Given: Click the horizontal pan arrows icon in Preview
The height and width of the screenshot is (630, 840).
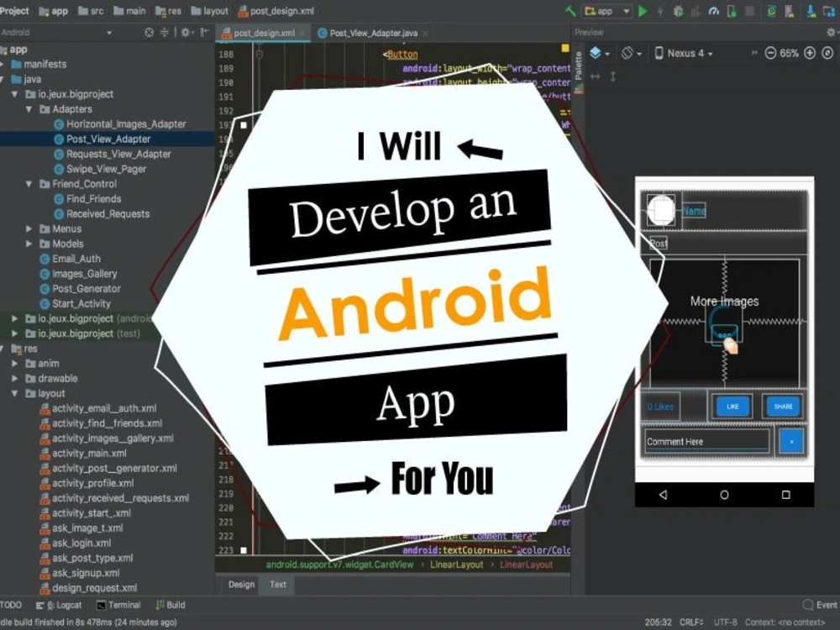Looking at the screenshot, I should [x=596, y=76].
